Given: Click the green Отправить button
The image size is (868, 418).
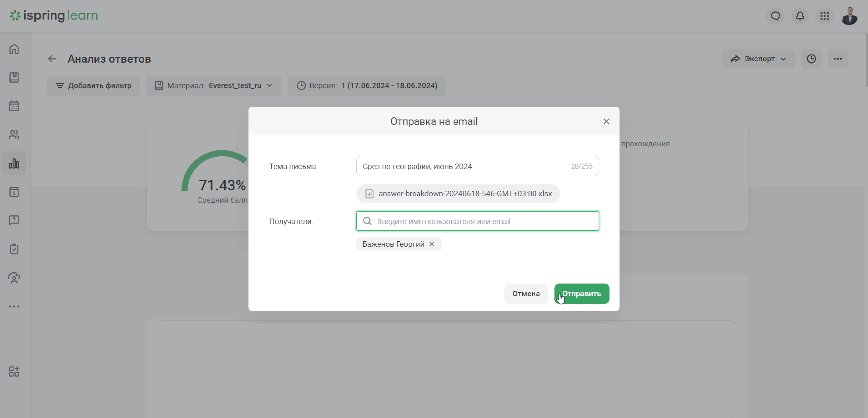Looking at the screenshot, I should pyautogui.click(x=582, y=294).
